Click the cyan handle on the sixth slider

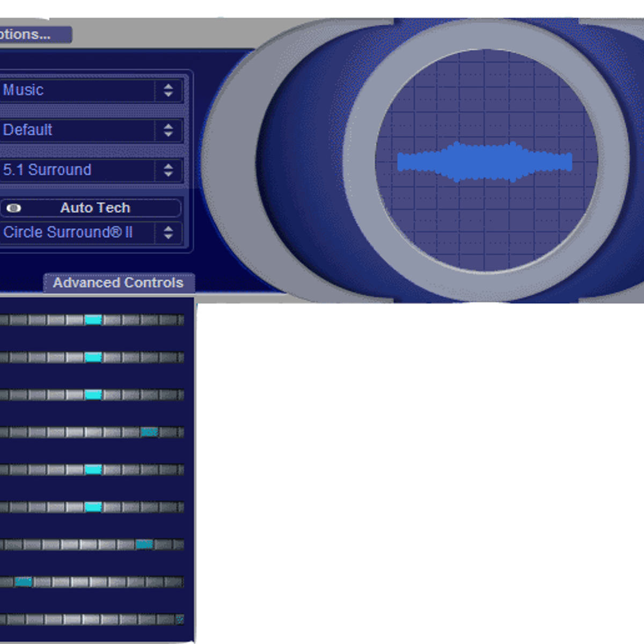pos(93,507)
